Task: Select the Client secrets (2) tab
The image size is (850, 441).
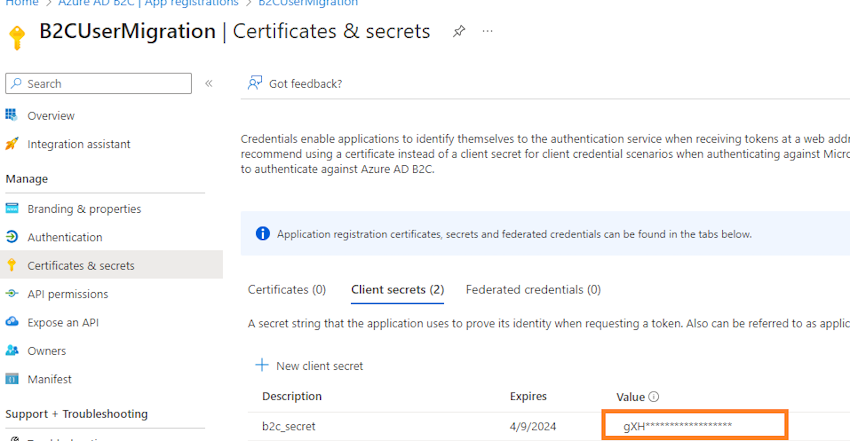Action: point(397,290)
